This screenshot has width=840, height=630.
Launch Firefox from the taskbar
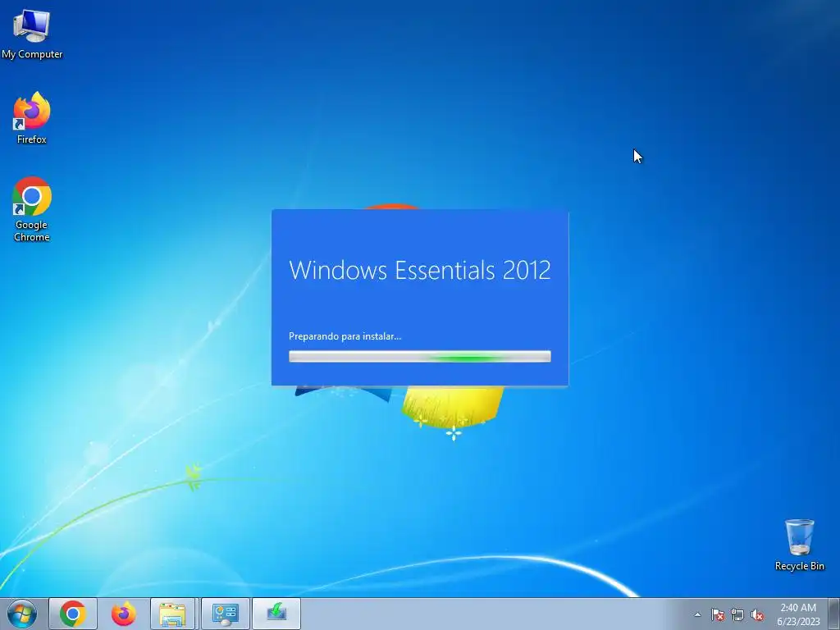pos(123,614)
